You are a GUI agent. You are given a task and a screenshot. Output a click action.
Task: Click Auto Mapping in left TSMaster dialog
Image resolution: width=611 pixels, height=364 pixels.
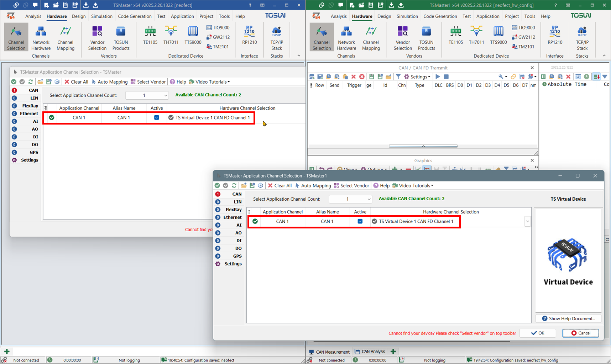coord(110,82)
